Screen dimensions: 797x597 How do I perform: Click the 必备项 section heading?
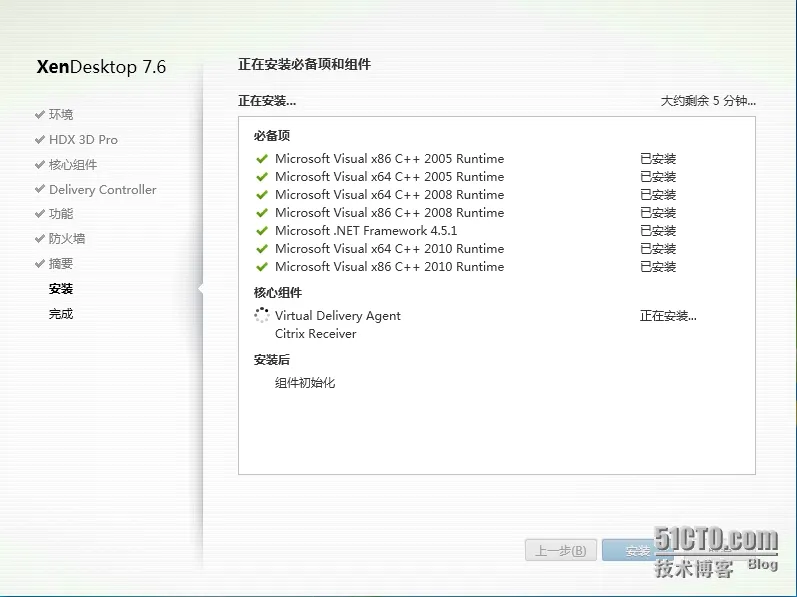[x=272, y=136]
